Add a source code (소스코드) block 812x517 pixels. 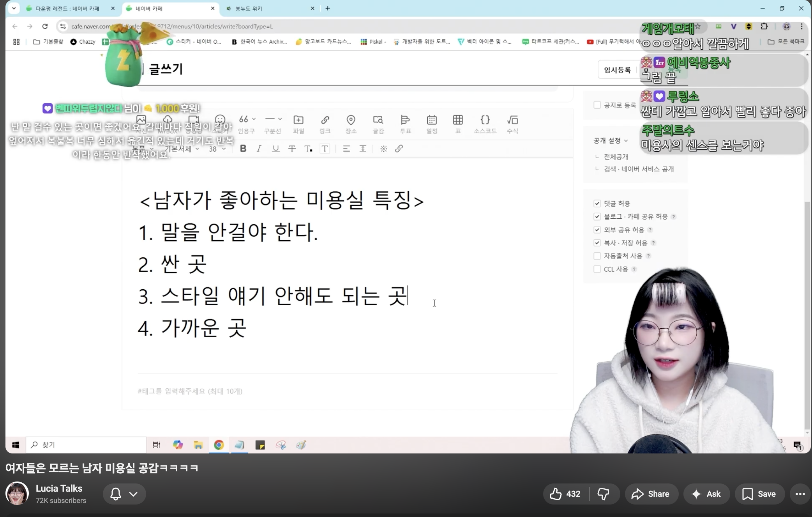tap(485, 120)
